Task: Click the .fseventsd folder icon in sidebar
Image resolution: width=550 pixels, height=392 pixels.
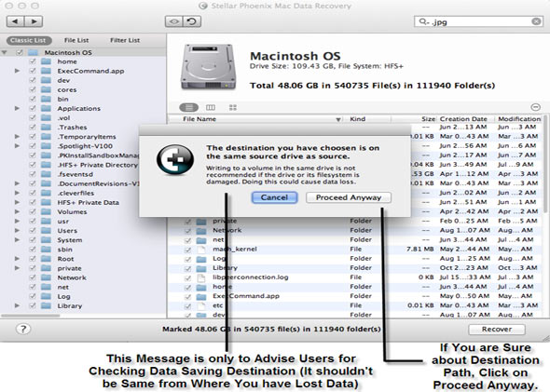Action: click(x=46, y=174)
